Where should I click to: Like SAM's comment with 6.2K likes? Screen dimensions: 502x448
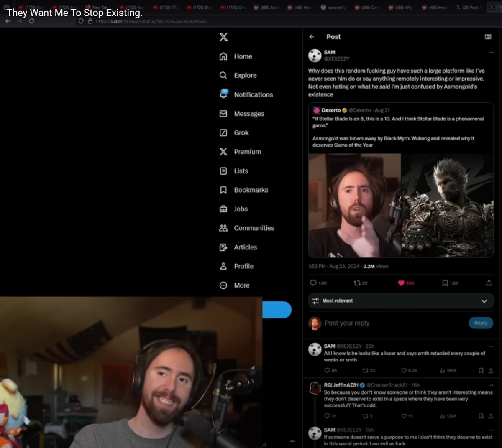[404, 370]
